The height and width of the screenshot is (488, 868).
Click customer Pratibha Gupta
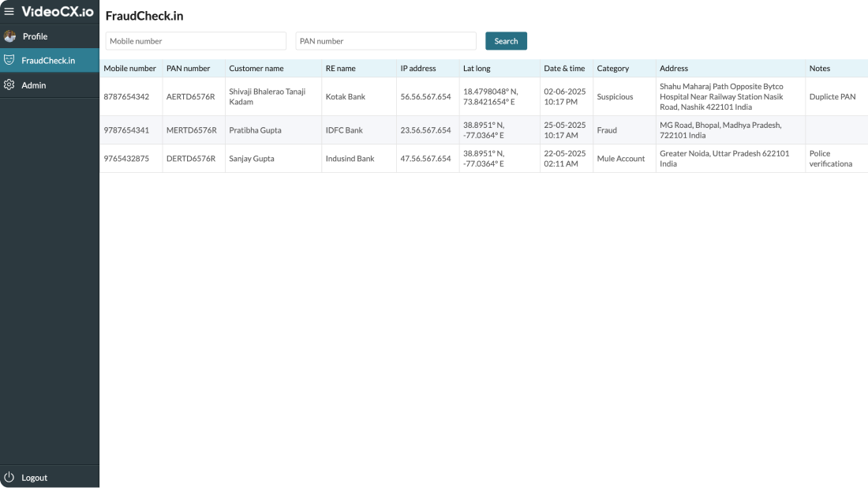tap(255, 130)
